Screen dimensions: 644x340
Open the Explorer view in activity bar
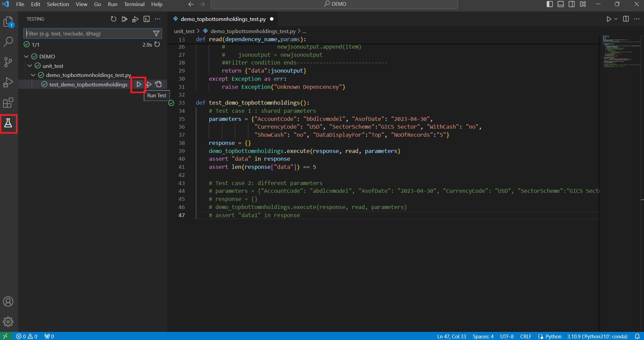click(8, 22)
